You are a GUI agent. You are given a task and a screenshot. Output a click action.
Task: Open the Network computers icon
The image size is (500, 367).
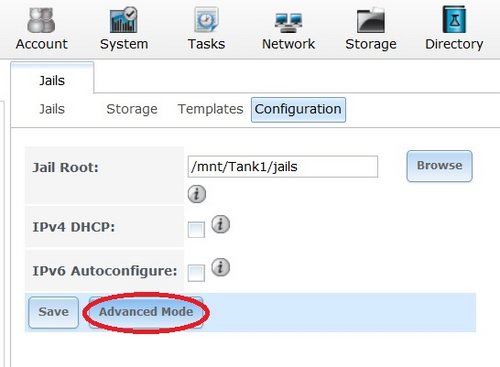288,23
